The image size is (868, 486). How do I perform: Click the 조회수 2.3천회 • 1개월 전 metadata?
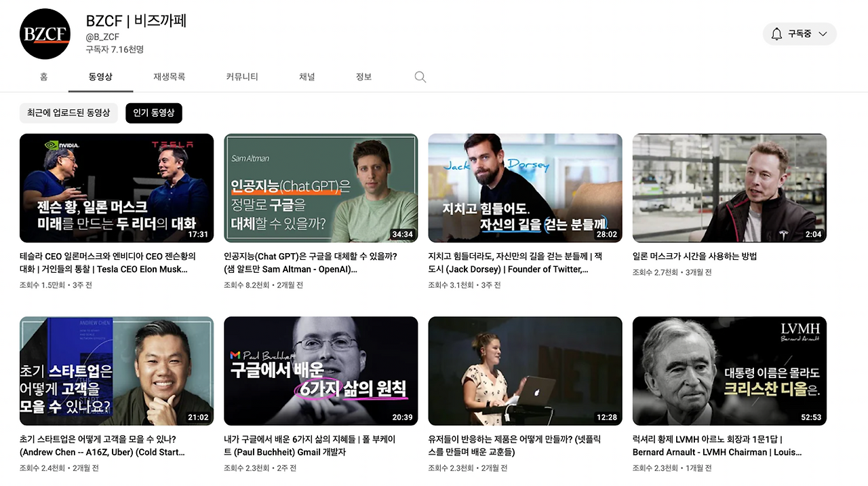[x=672, y=468]
